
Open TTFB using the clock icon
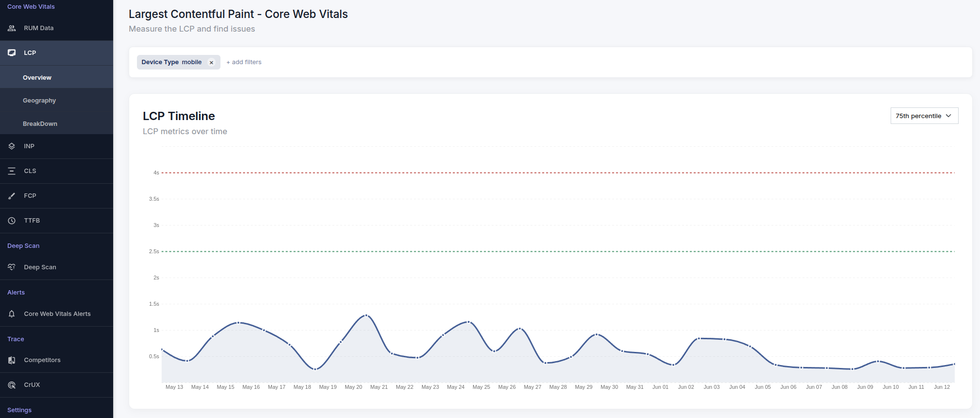pos(12,220)
